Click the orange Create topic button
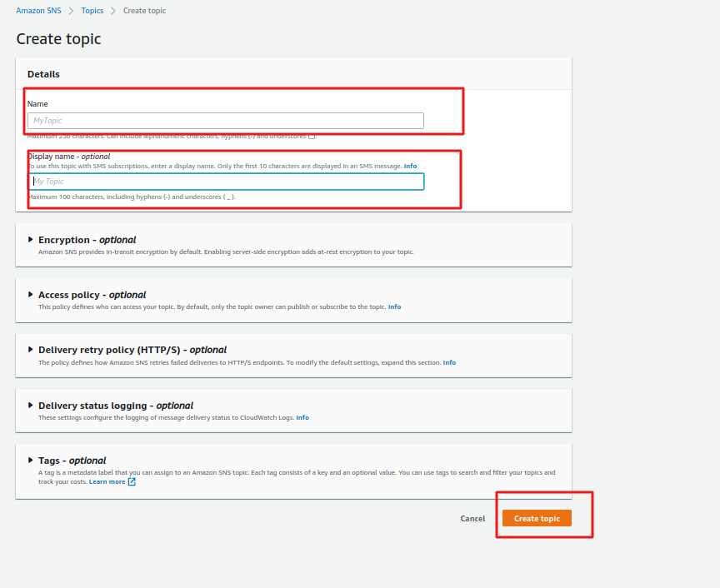This screenshot has width=720, height=588. pyautogui.click(x=537, y=518)
